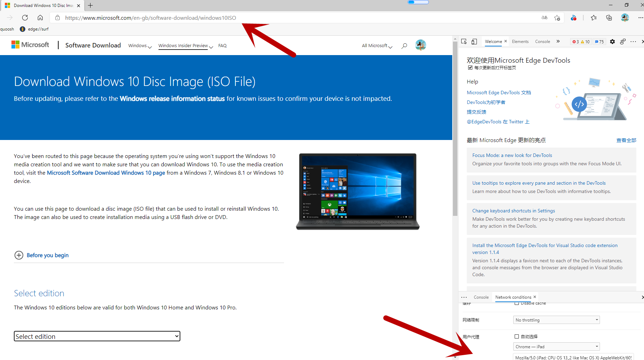Open the Favorites list icon

click(x=594, y=18)
